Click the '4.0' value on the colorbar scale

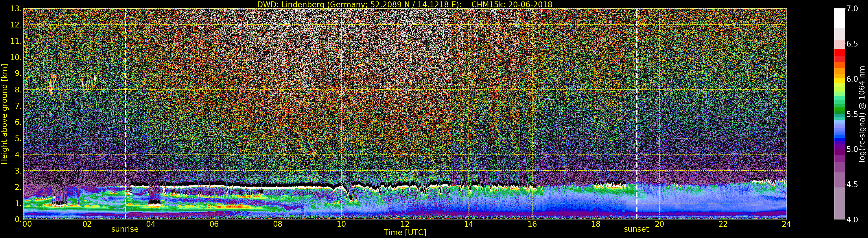[852, 220]
